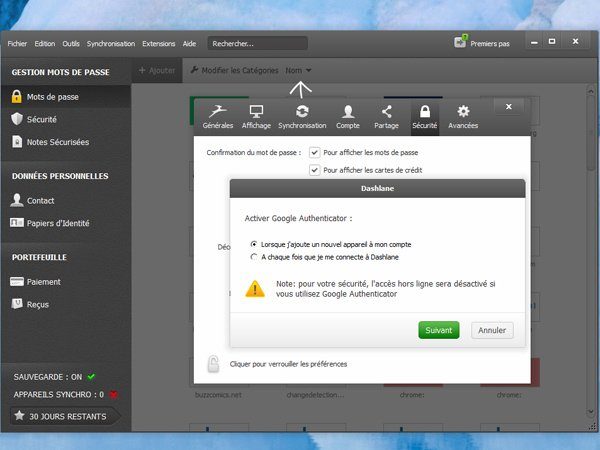The width and height of the screenshot is (600, 450).
Task: Open Paiement in Portefeuille
Action: [x=66, y=282]
